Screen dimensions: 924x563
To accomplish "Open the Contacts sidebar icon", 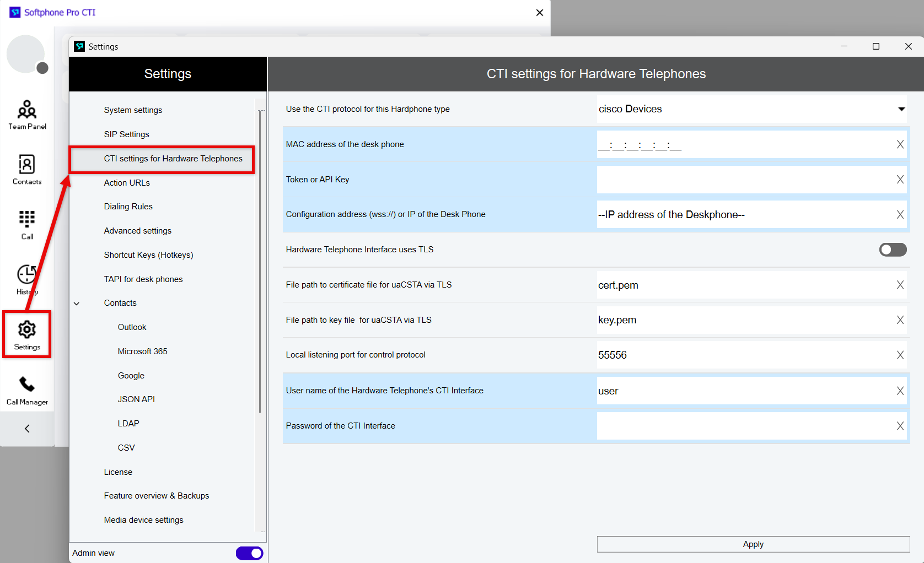I will pos(27,170).
